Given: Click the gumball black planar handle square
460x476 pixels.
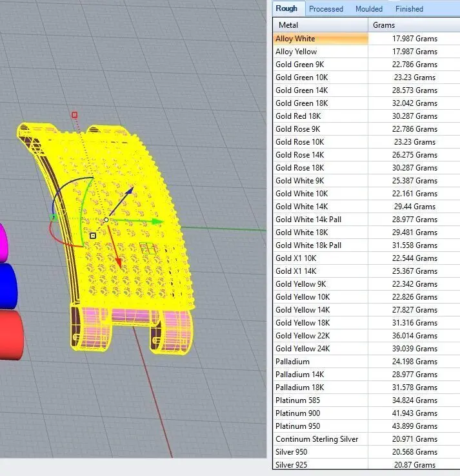Looking at the screenshot, I should 93,236.
